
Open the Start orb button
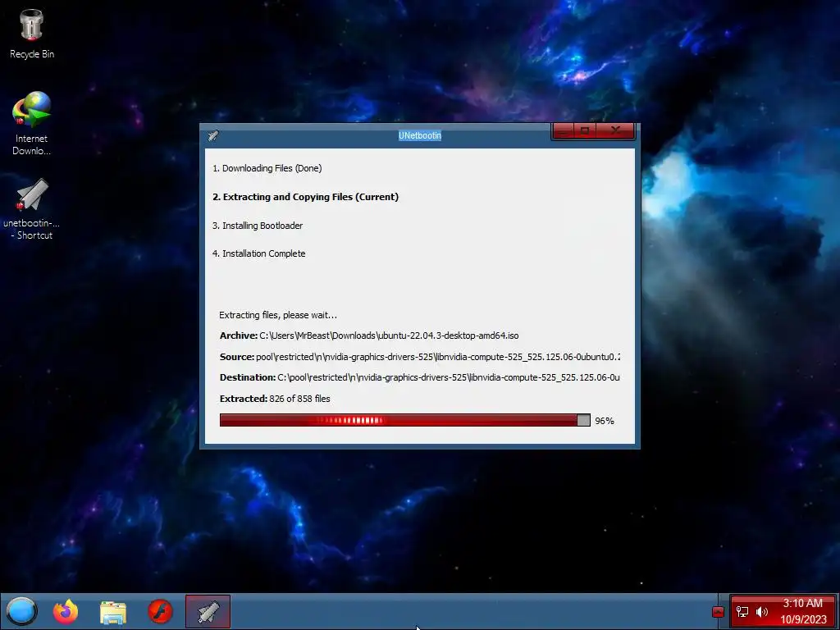(21, 610)
